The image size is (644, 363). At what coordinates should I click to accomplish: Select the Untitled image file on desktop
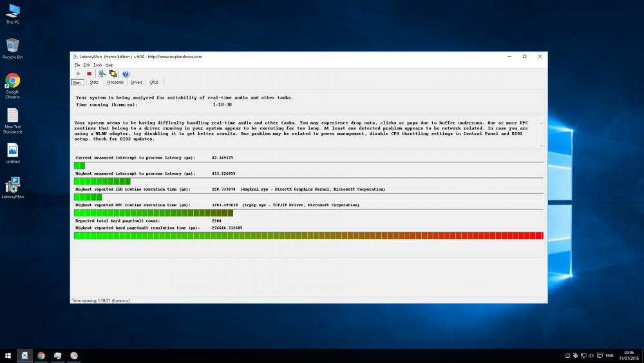(x=13, y=153)
